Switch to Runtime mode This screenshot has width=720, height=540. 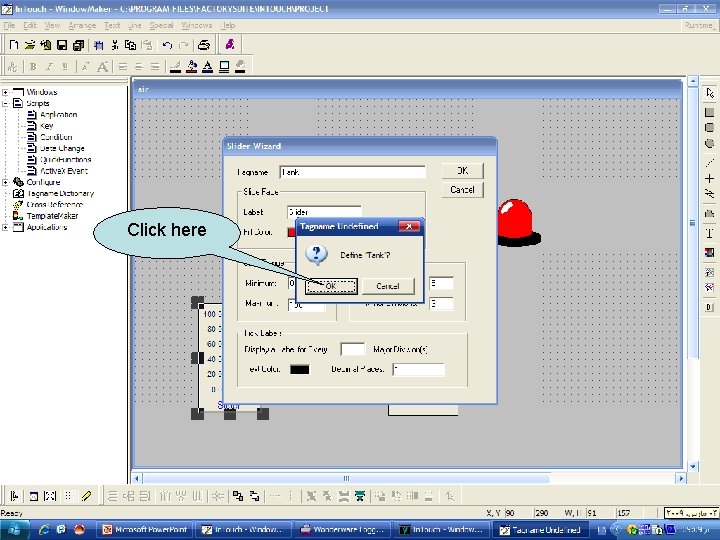click(x=698, y=25)
